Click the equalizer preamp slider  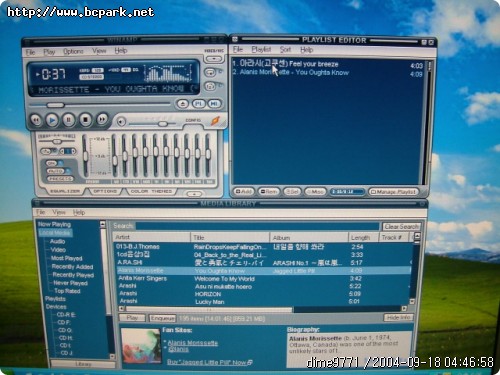(85, 156)
